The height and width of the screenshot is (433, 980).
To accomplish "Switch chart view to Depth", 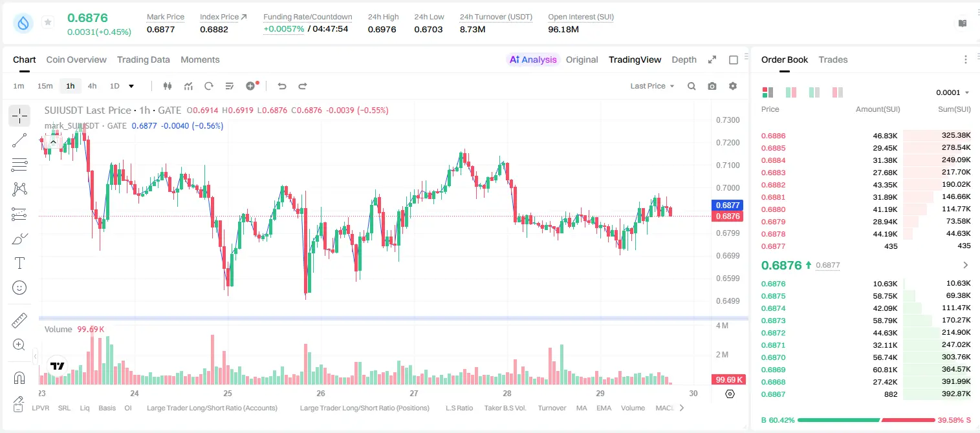I will [684, 59].
